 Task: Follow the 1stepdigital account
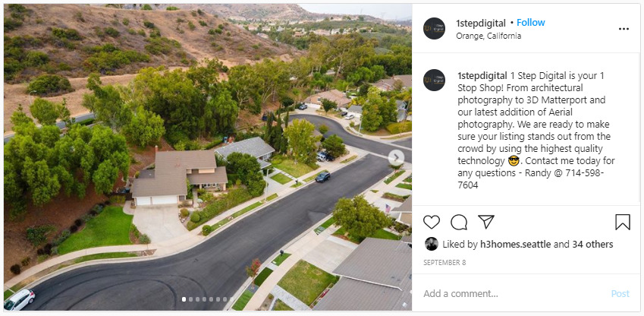[531, 23]
